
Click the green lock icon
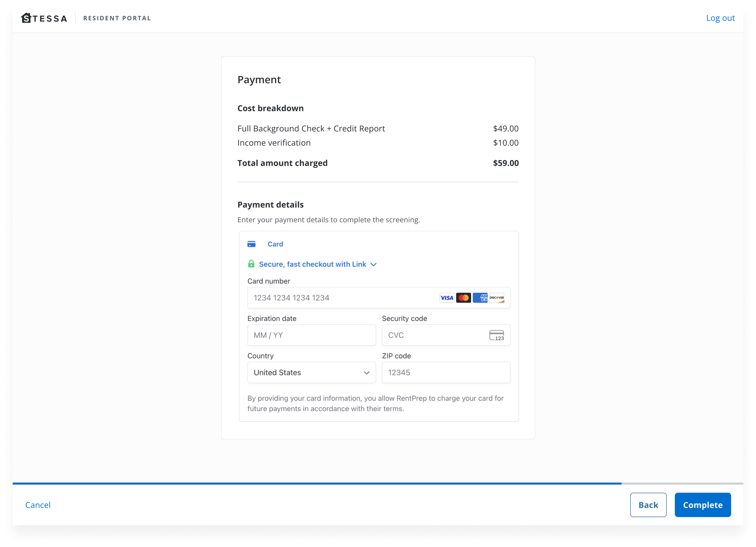pyautogui.click(x=251, y=264)
